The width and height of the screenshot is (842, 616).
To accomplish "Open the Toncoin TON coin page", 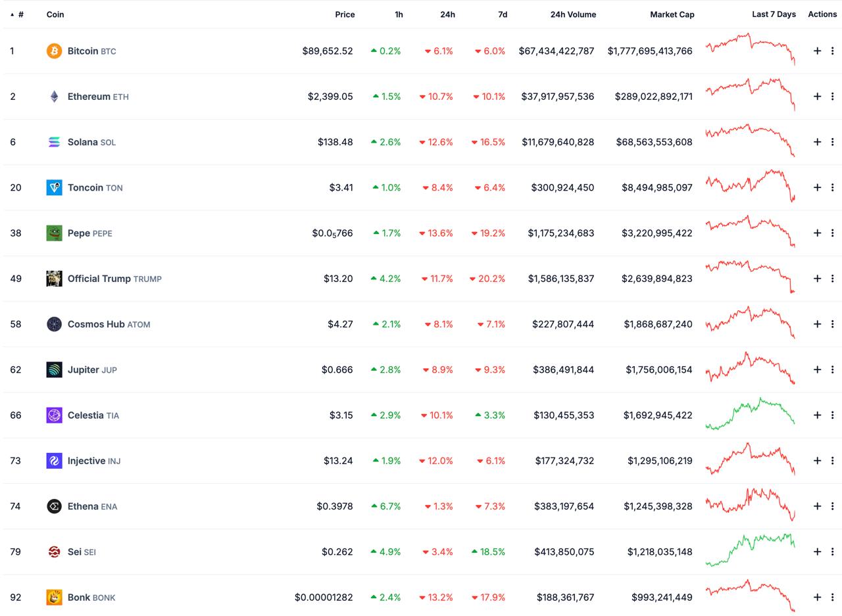I will tap(95, 187).
